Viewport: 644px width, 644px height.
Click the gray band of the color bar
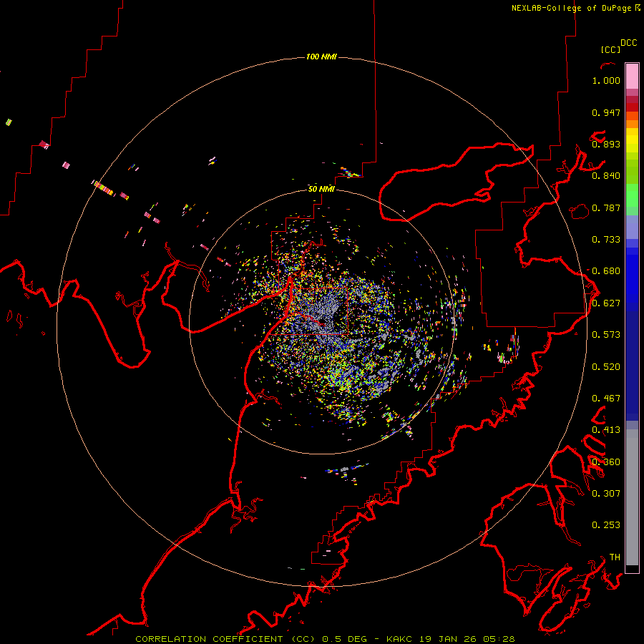tap(632, 497)
